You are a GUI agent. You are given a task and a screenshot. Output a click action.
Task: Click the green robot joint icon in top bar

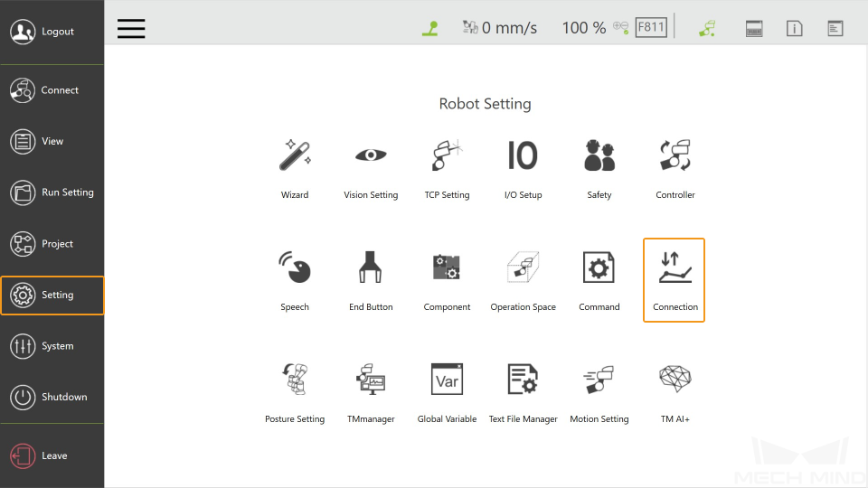pos(707,28)
